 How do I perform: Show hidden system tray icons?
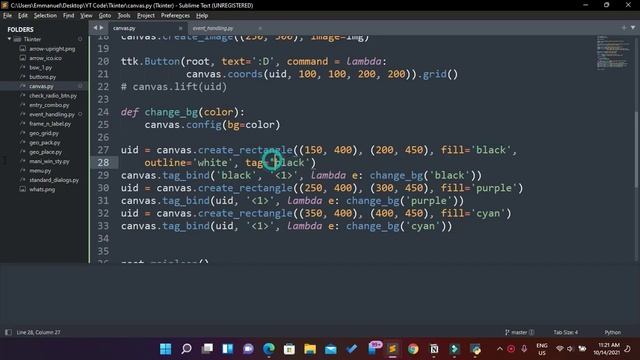(500, 349)
